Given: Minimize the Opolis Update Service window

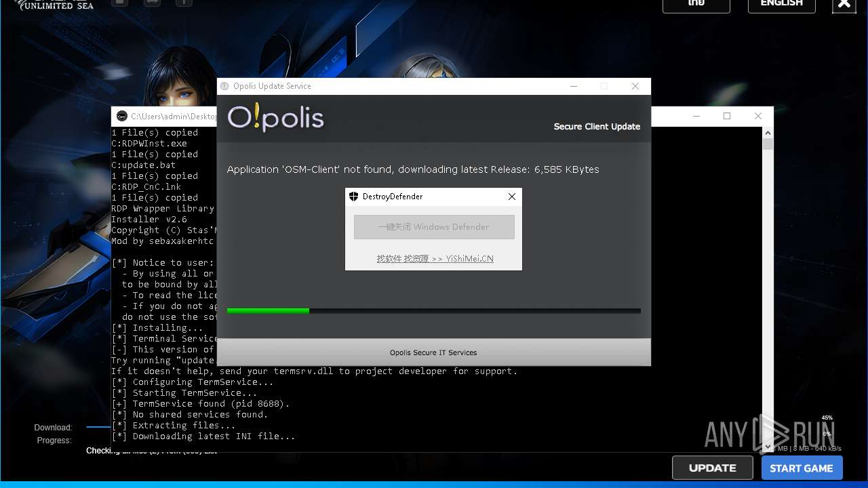Looking at the screenshot, I should pyautogui.click(x=574, y=86).
